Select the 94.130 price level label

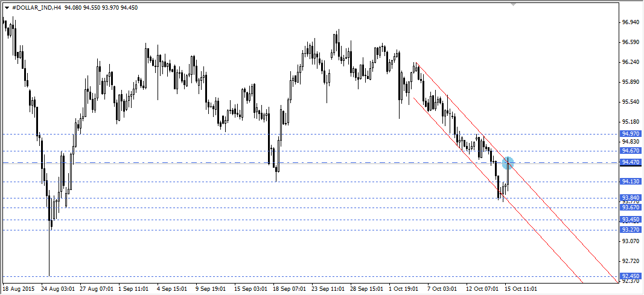pyautogui.click(x=630, y=182)
